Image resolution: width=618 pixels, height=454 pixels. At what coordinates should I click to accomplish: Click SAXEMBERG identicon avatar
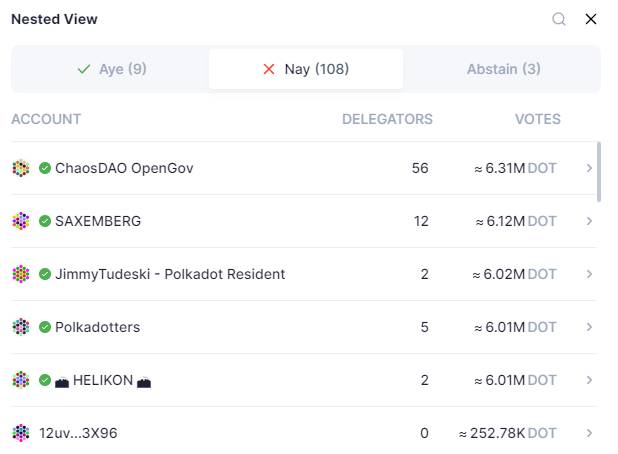21,221
